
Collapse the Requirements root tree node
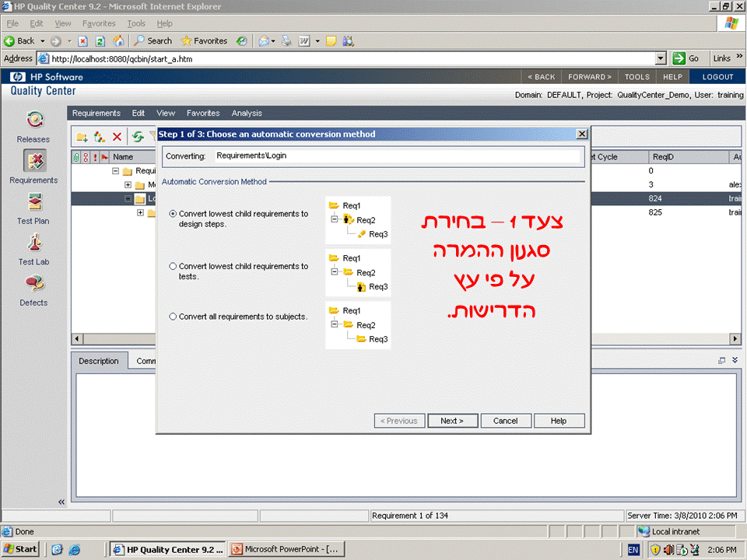tap(115, 170)
